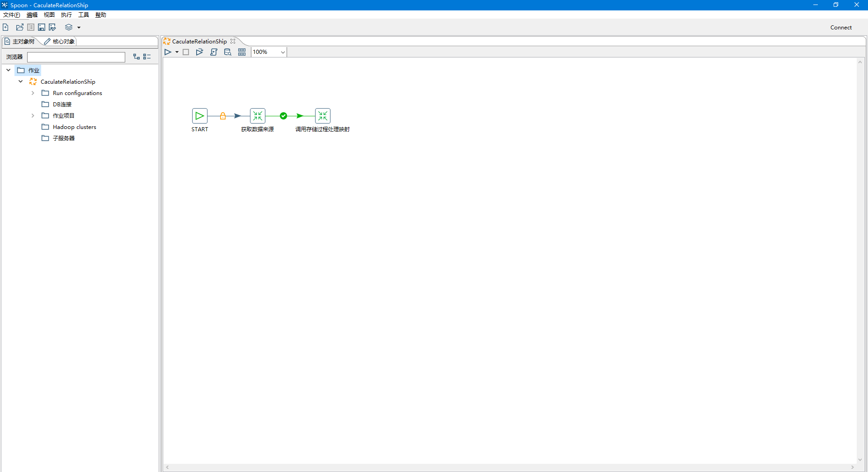Click the Save As toolbar icon

coord(52,27)
